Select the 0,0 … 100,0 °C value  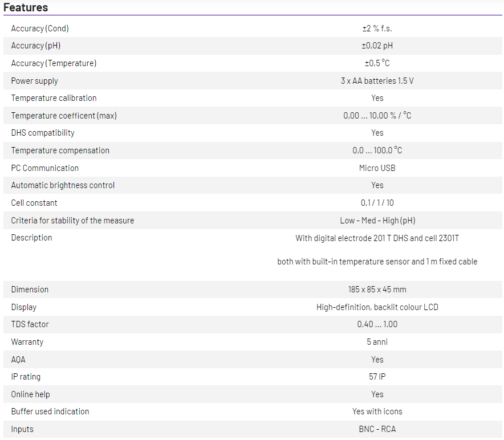(x=377, y=150)
